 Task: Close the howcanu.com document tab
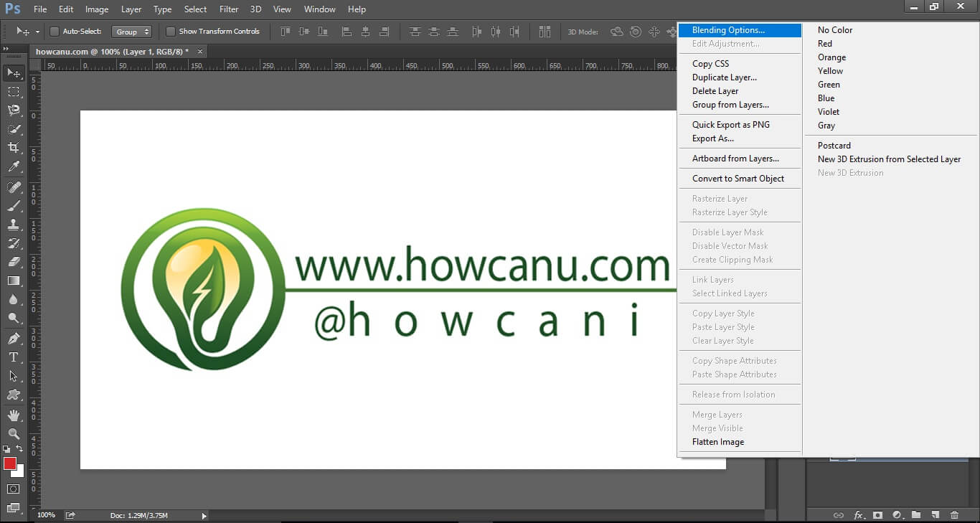point(200,51)
